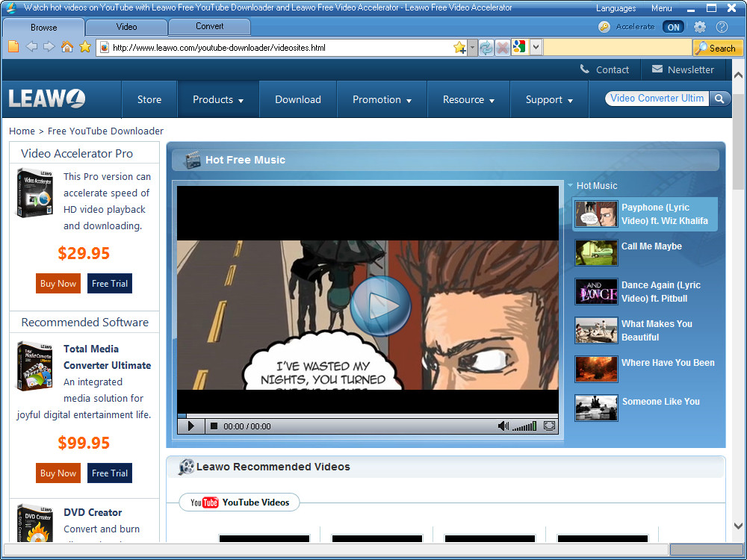Screen dimensions: 747x560
Task: Expand the Support menu
Action: (x=549, y=99)
